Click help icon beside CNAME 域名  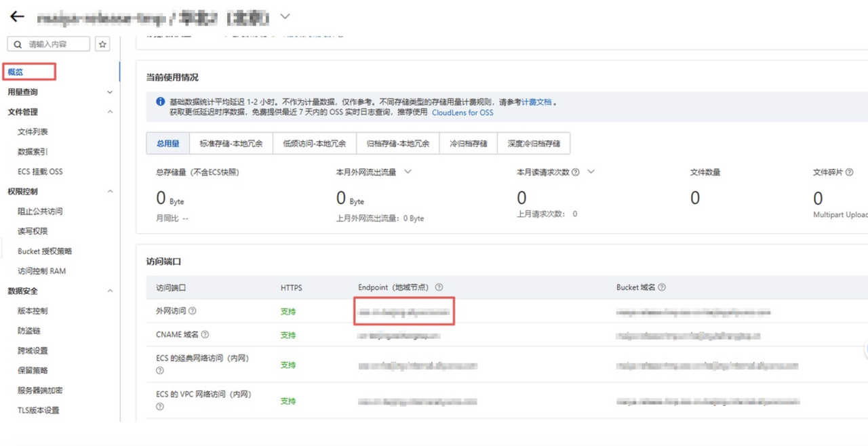pos(205,335)
